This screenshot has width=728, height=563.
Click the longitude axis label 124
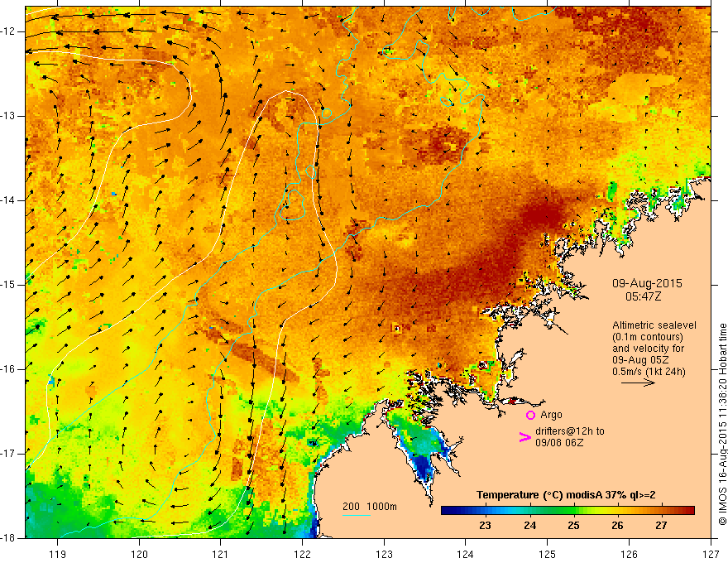coord(466,554)
